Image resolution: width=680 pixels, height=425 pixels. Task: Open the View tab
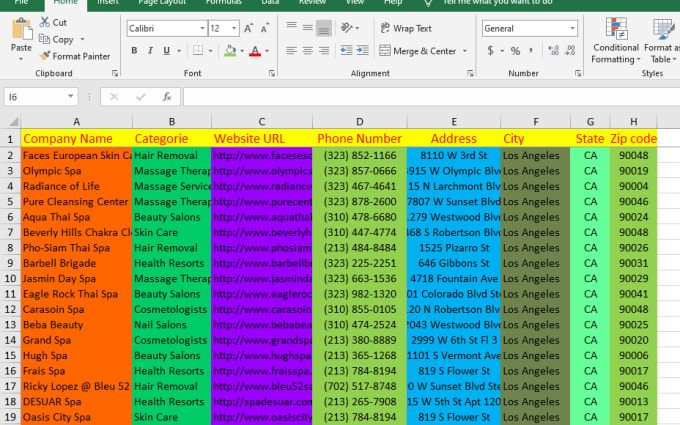[355, 2]
